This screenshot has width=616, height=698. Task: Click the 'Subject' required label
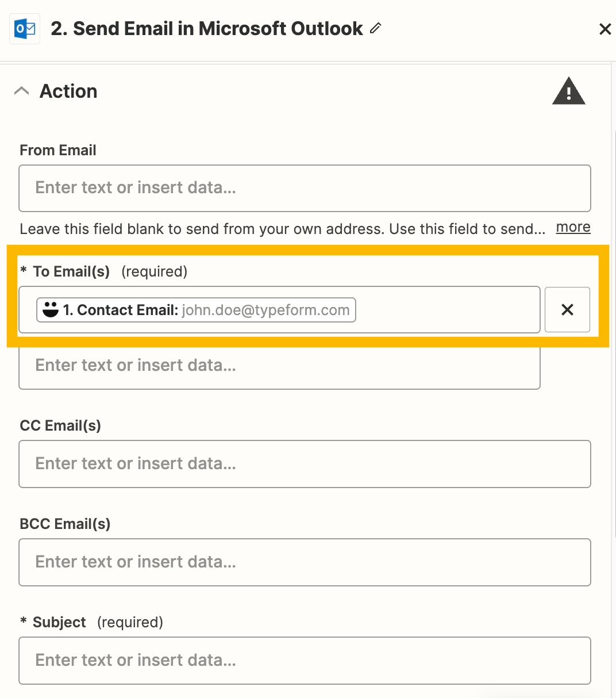pyautogui.click(x=59, y=622)
